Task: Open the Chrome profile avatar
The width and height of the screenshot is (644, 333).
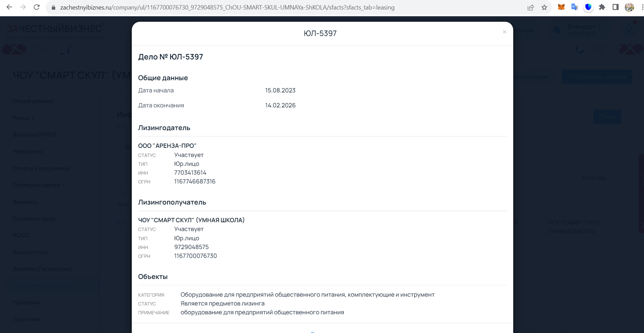Action: pyautogui.click(x=629, y=7)
